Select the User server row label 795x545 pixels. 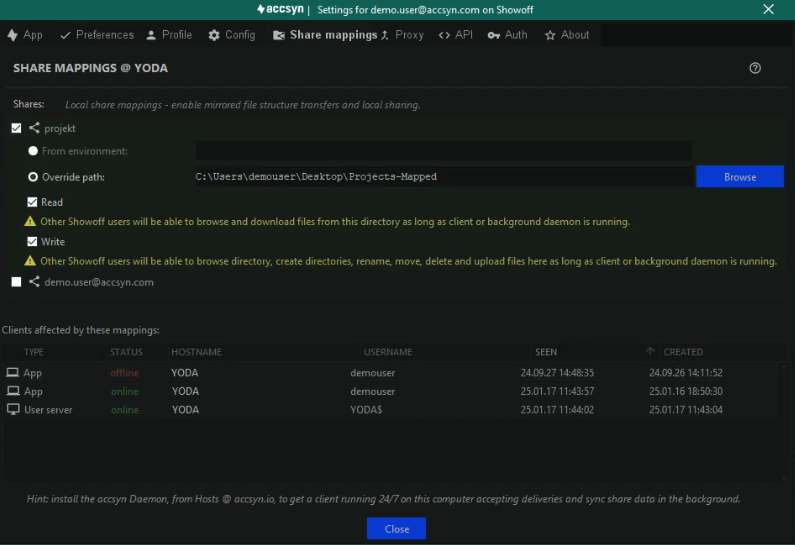[x=48, y=410]
